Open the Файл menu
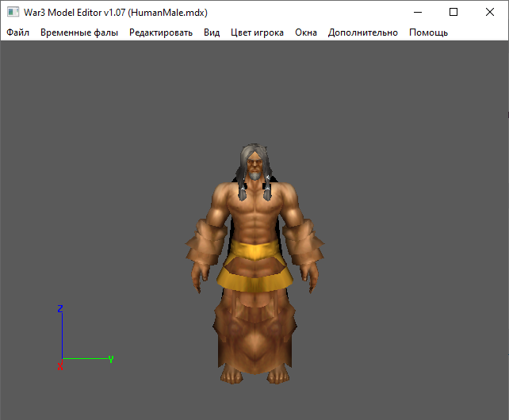 (18, 32)
